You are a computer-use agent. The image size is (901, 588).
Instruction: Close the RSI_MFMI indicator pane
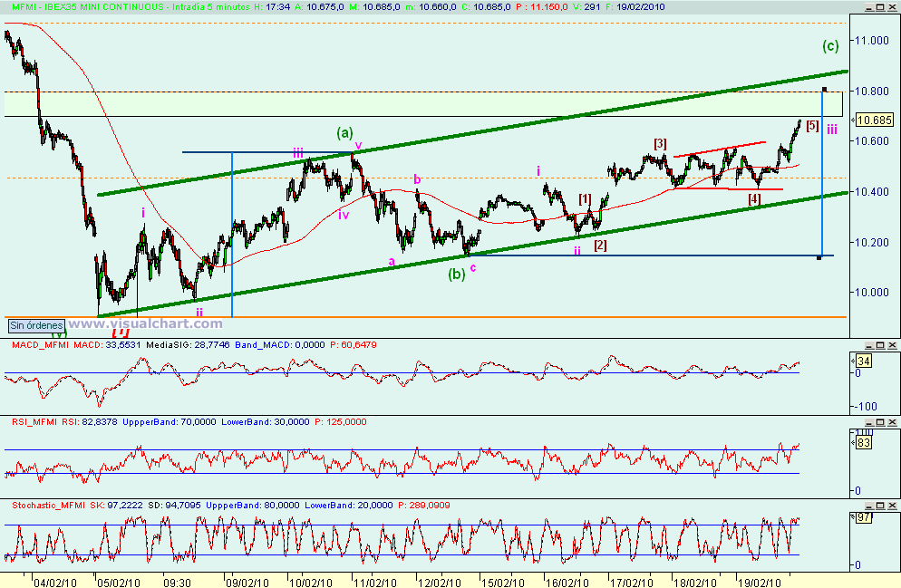coord(892,422)
